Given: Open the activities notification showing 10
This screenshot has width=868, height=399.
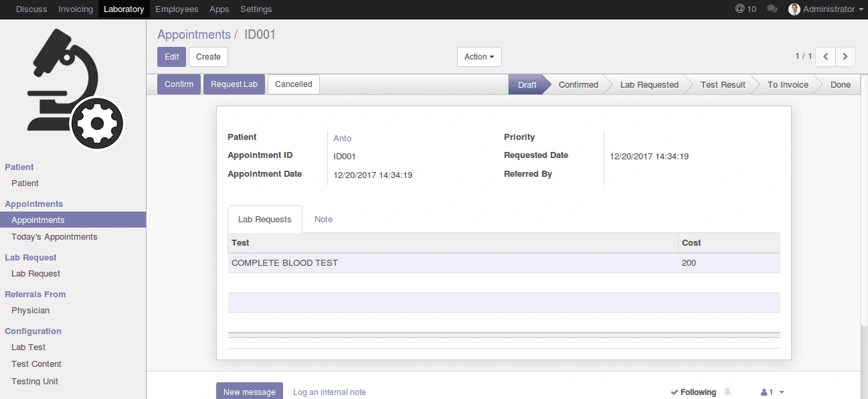Looking at the screenshot, I should (x=745, y=9).
